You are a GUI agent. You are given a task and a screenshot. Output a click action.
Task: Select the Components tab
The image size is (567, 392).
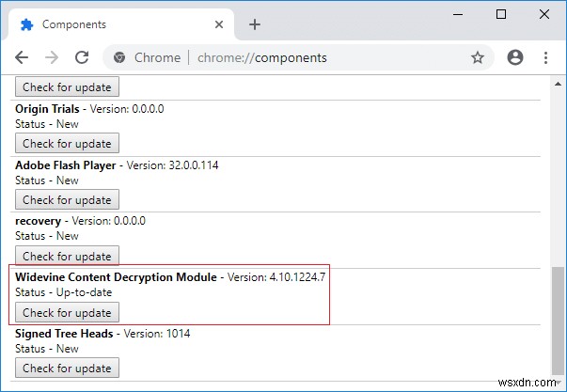(121, 24)
